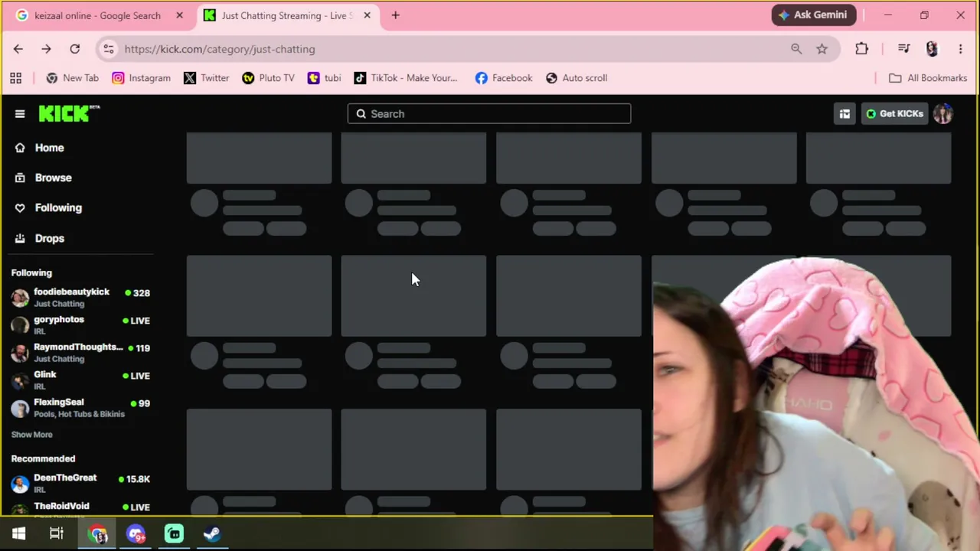Open FlexingSeal channel in Following list
The height and width of the screenshot is (551, 980).
80,407
